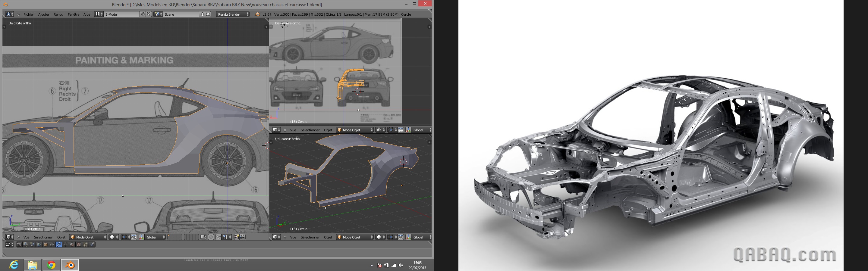Toggle manipulate center points in left viewport
This screenshot has height=271, width=868.
click(x=134, y=237)
